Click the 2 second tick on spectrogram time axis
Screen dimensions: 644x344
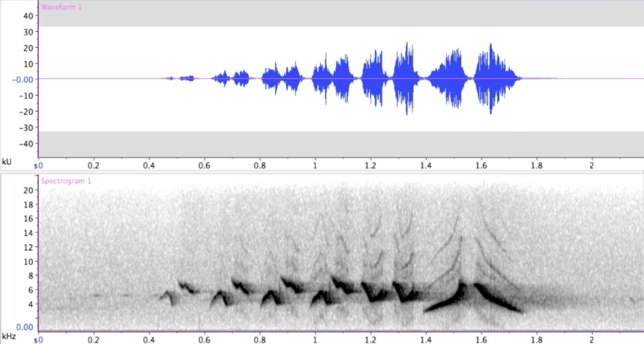pyautogui.click(x=592, y=339)
